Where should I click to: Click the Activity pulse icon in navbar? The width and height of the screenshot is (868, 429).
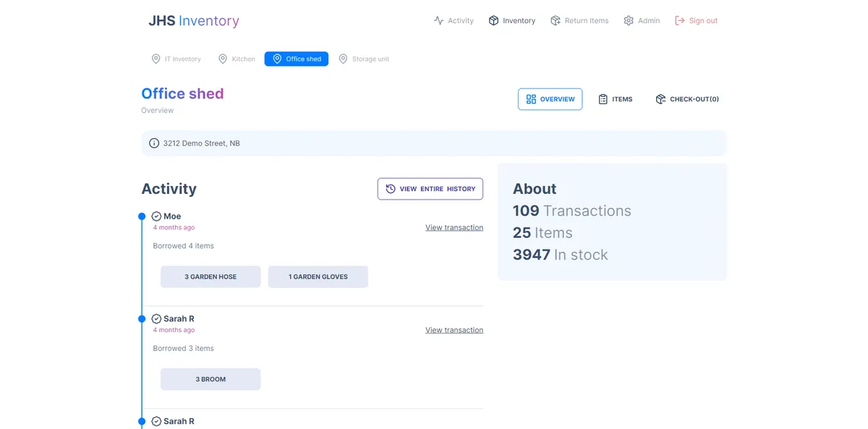(438, 21)
